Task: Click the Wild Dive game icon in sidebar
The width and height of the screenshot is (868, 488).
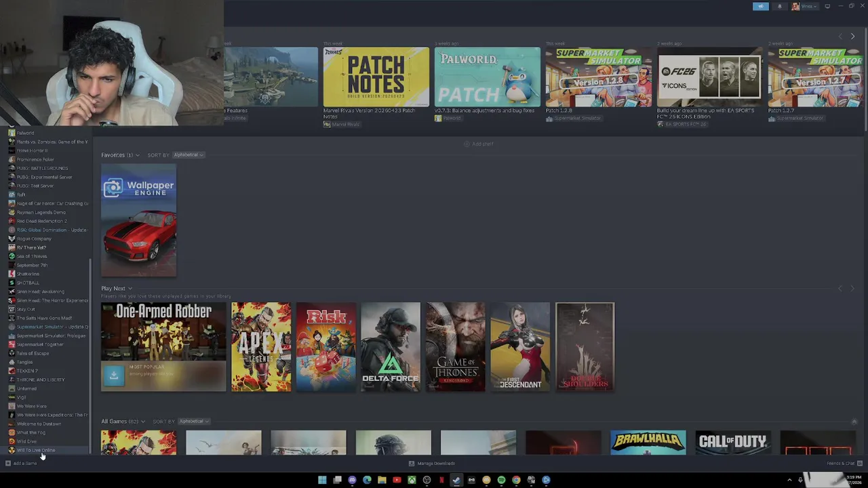Action: [12, 441]
